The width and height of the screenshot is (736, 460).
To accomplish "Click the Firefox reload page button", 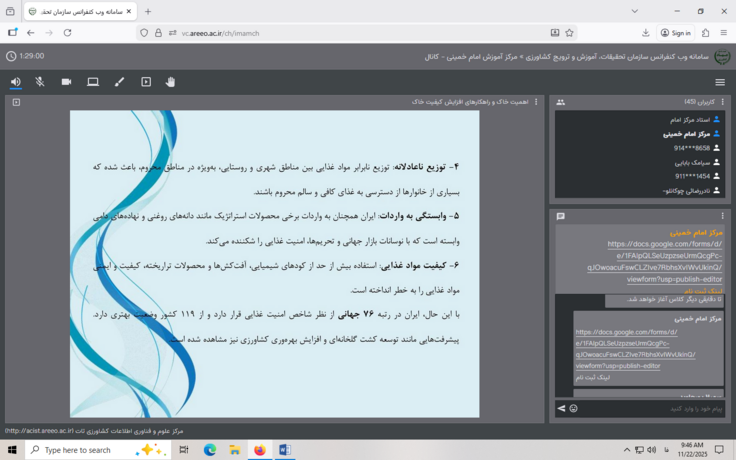I will coord(67,33).
